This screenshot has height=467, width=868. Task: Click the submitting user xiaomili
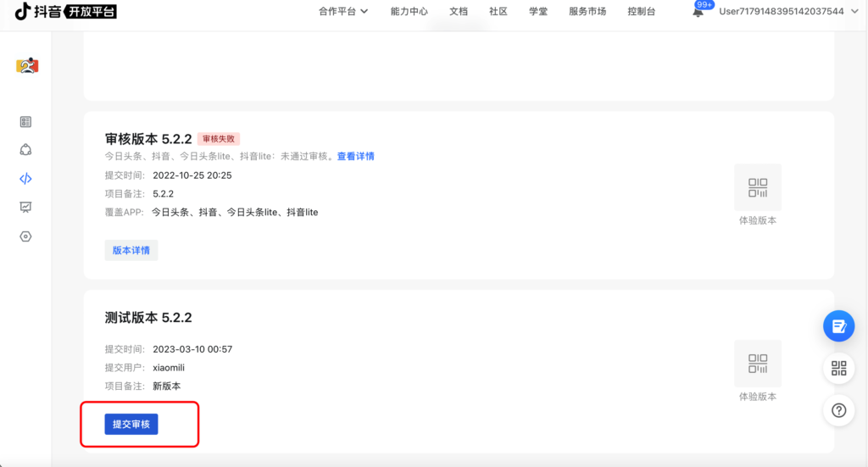(x=169, y=367)
